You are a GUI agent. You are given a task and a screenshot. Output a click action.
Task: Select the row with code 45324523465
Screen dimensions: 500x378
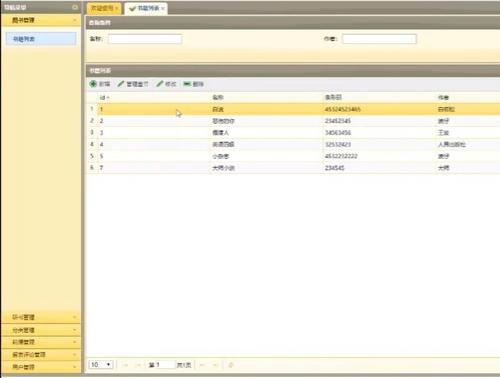(x=293, y=109)
